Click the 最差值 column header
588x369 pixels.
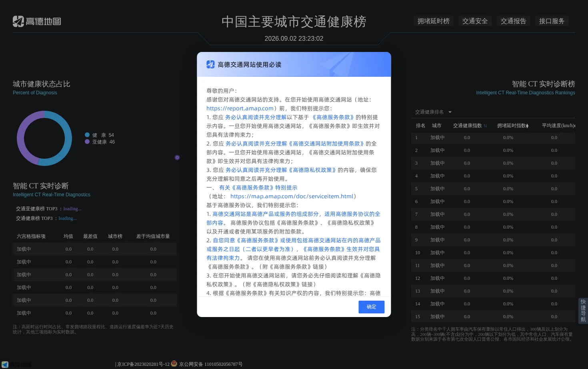click(90, 236)
